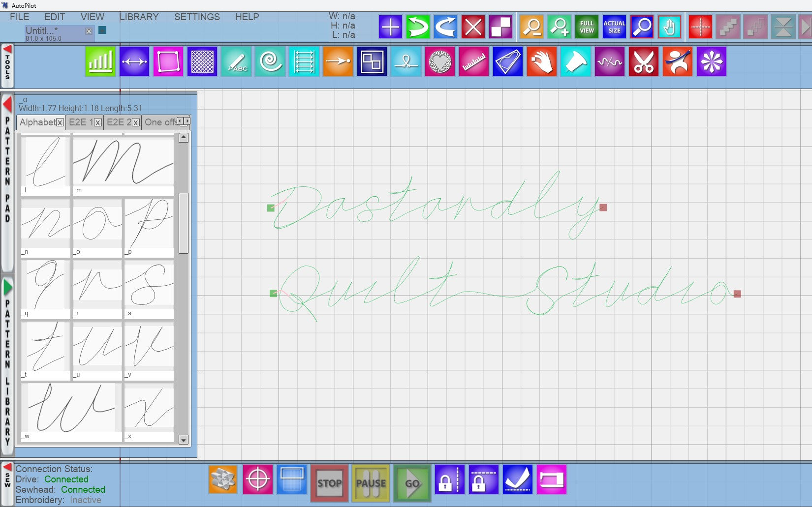Click the Full View zoom icon
This screenshot has width=812, height=507.
click(587, 27)
